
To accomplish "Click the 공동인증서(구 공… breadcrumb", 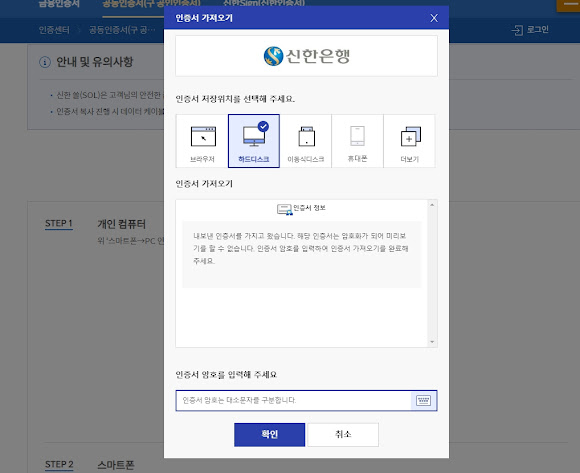I will click(x=122, y=30).
